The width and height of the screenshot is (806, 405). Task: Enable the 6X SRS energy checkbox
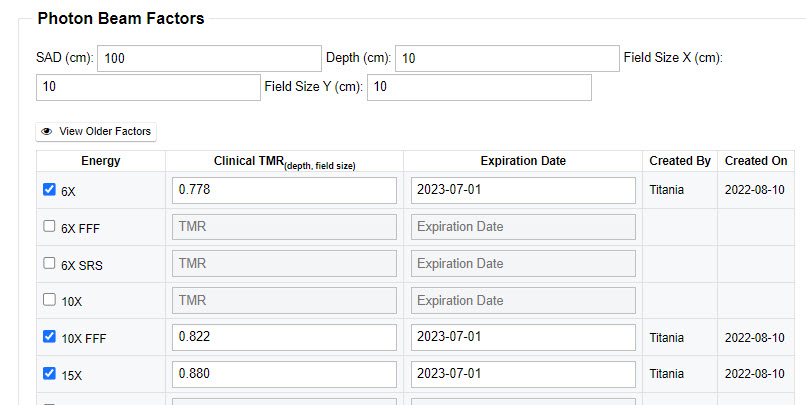click(50, 264)
